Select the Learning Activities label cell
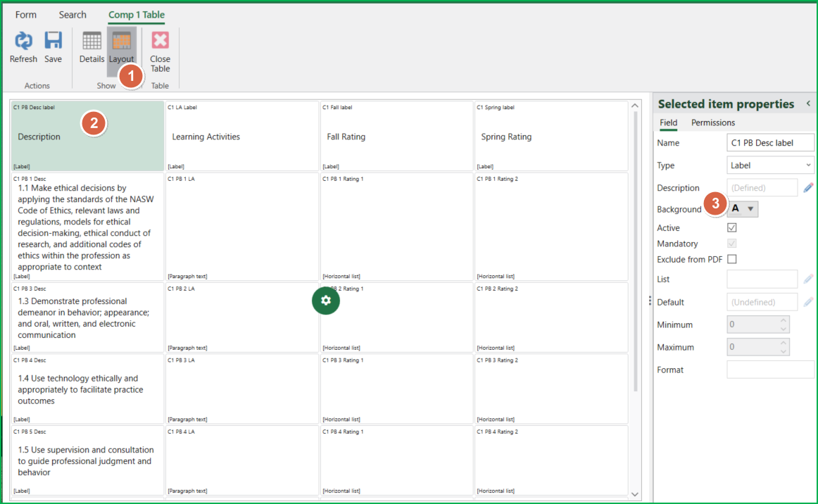Screen dimensions: 818x504 pyautogui.click(x=241, y=136)
